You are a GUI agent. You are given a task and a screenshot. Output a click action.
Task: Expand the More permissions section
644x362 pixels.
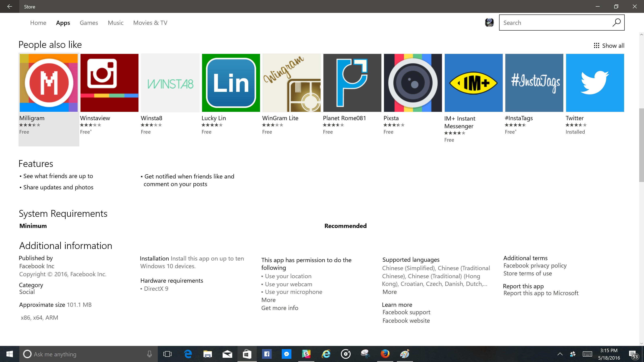268,300
